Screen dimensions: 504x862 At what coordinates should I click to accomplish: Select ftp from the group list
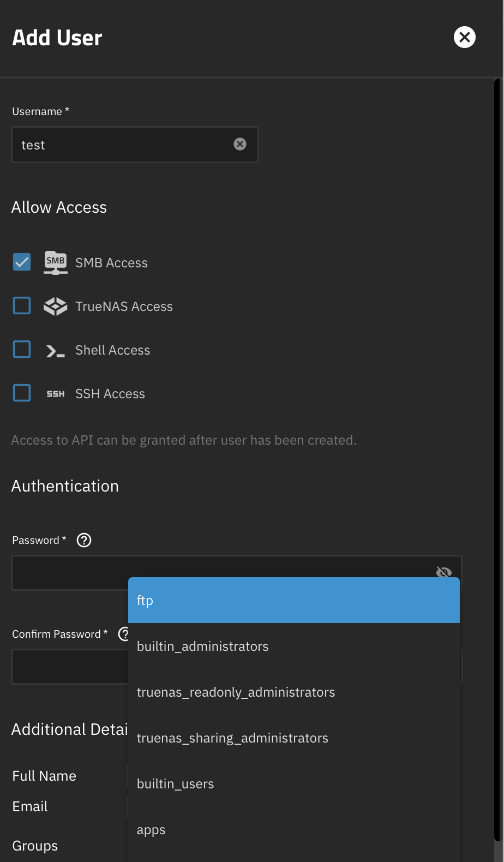point(293,600)
